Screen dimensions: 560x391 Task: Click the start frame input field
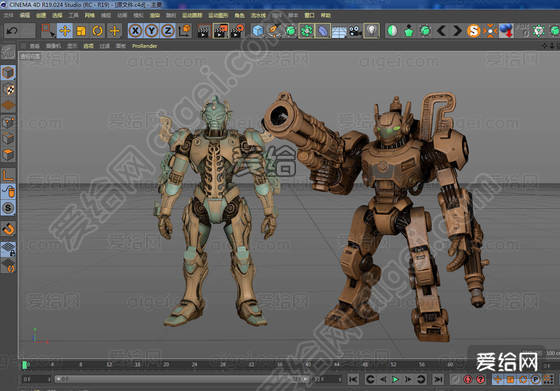36,379
